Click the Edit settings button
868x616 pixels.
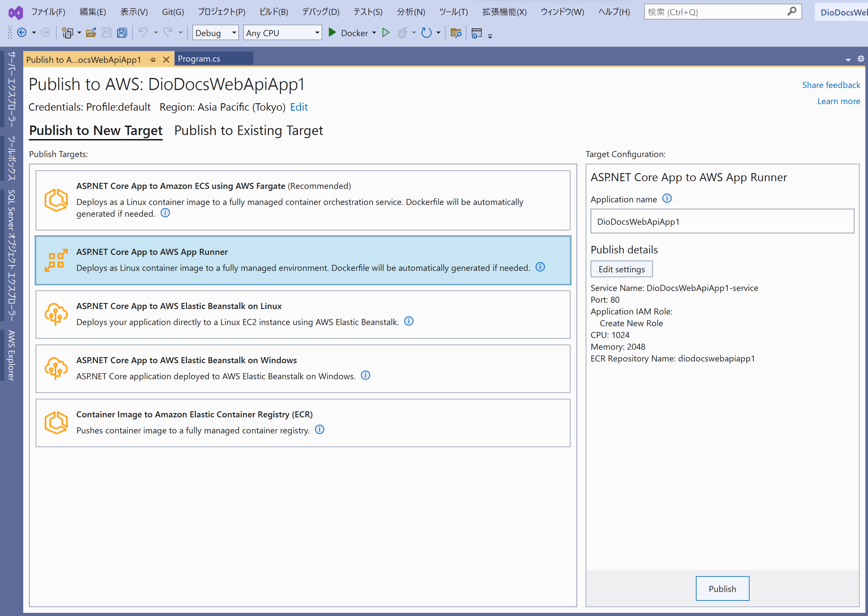pyautogui.click(x=621, y=269)
